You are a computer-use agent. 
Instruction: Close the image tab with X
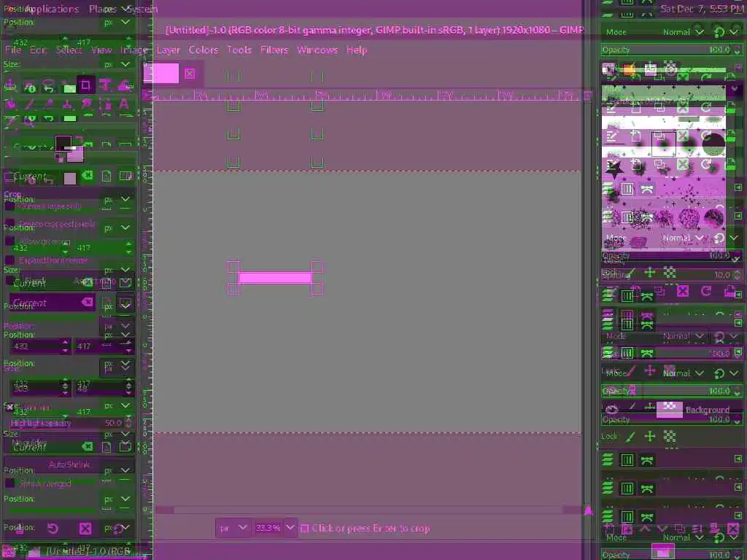click(x=190, y=74)
